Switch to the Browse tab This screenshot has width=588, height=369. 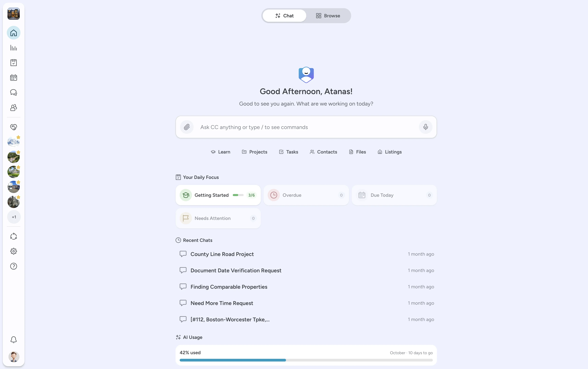(x=328, y=16)
